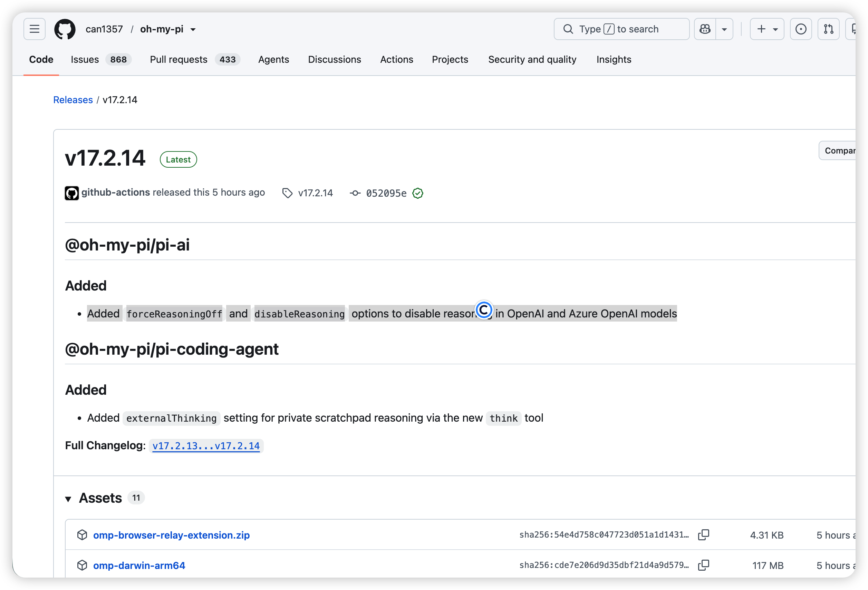Open the hamburger navigation menu
This screenshot has height=590, width=868.
click(x=35, y=29)
